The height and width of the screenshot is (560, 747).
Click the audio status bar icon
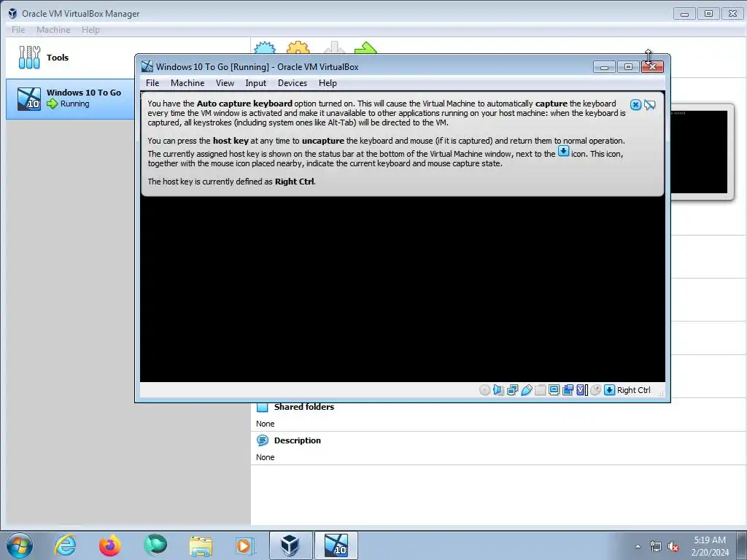click(x=498, y=390)
